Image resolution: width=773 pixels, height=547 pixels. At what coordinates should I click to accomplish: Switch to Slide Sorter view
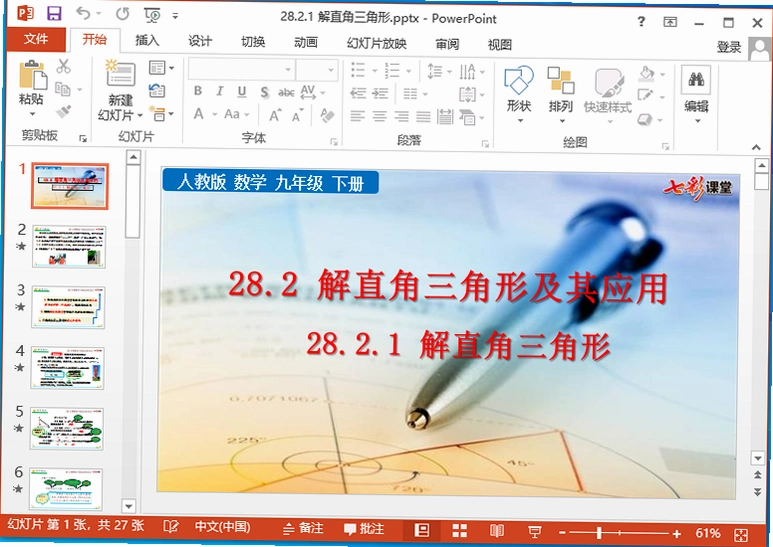(x=459, y=530)
